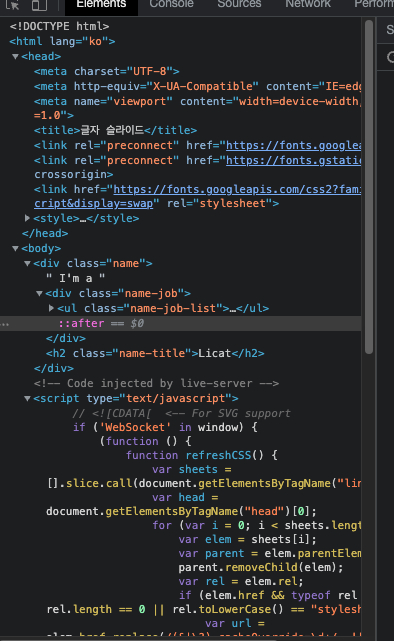Image resolution: width=394 pixels, height=641 pixels.
Task: Select the DOCTYPE html line
Action: (x=59, y=27)
